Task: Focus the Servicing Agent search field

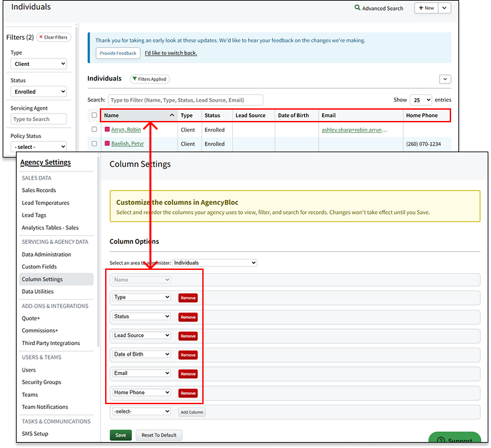Action: pos(39,119)
